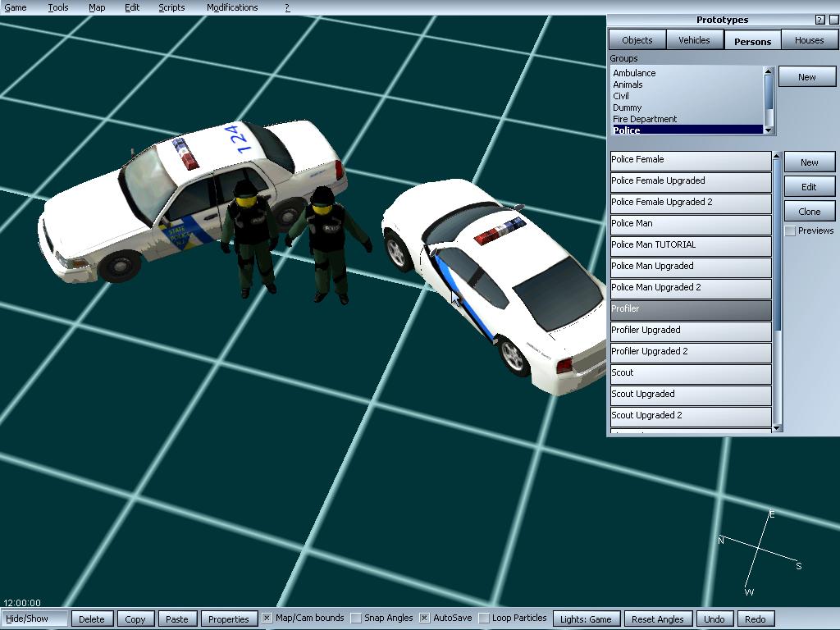Select the Scout prototype
This screenshot has width=840, height=630.
tap(691, 373)
